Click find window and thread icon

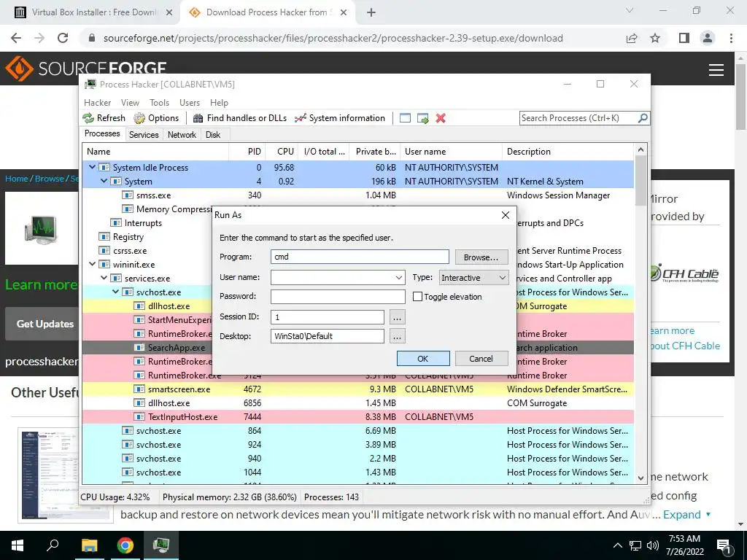tap(422, 118)
